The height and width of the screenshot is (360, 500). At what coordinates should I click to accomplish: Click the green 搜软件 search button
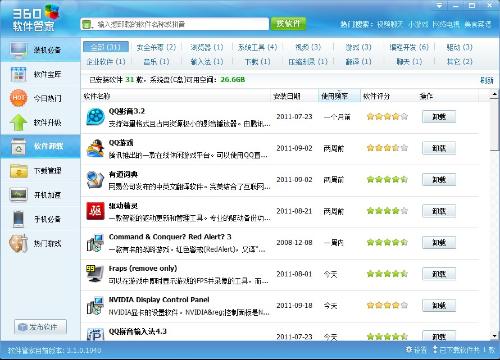tap(288, 24)
